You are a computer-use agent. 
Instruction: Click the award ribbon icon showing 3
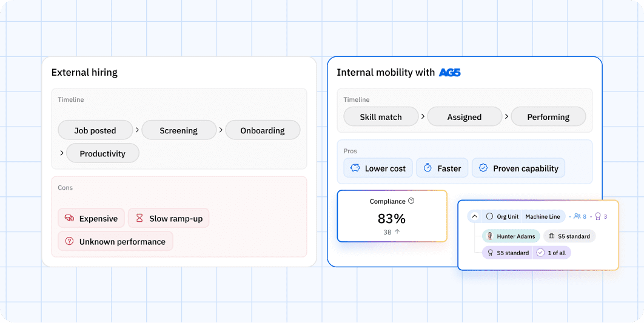pyautogui.click(x=598, y=216)
